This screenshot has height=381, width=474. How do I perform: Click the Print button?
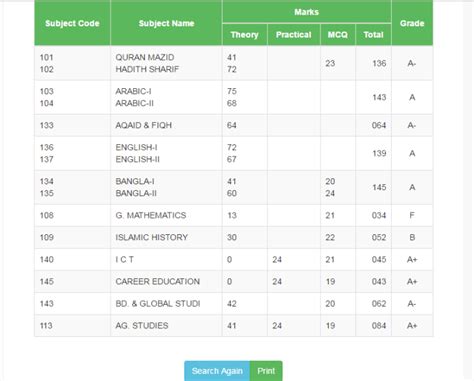[266, 371]
